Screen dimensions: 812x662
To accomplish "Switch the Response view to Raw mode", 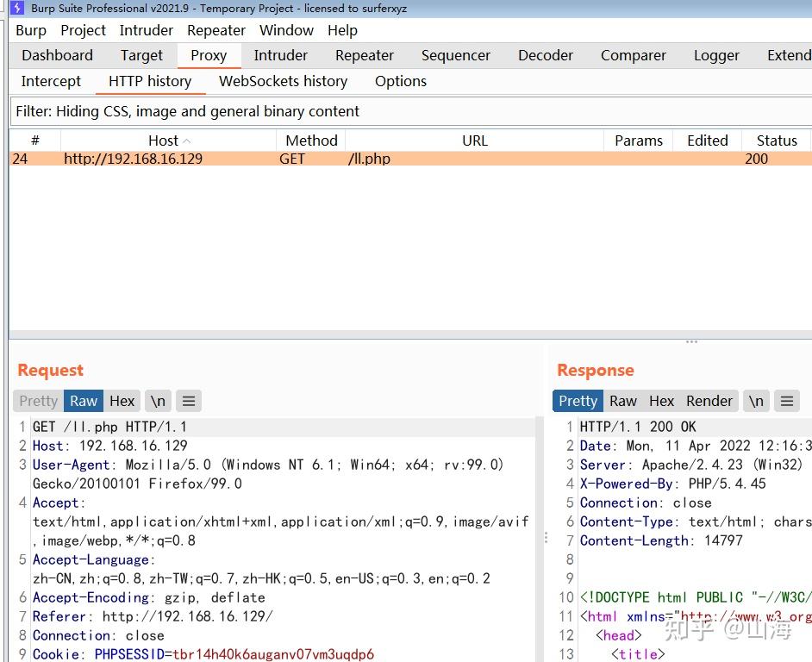I will pyautogui.click(x=622, y=400).
